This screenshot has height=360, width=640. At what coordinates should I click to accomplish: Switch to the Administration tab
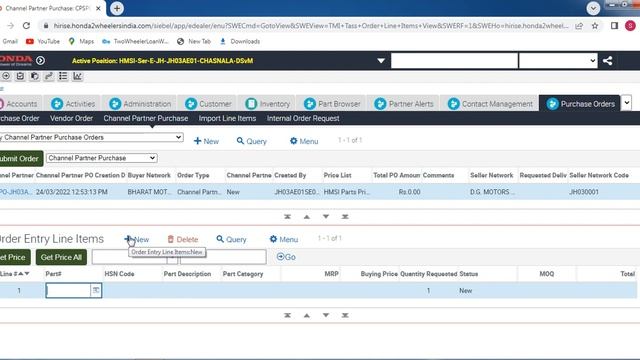coord(140,104)
